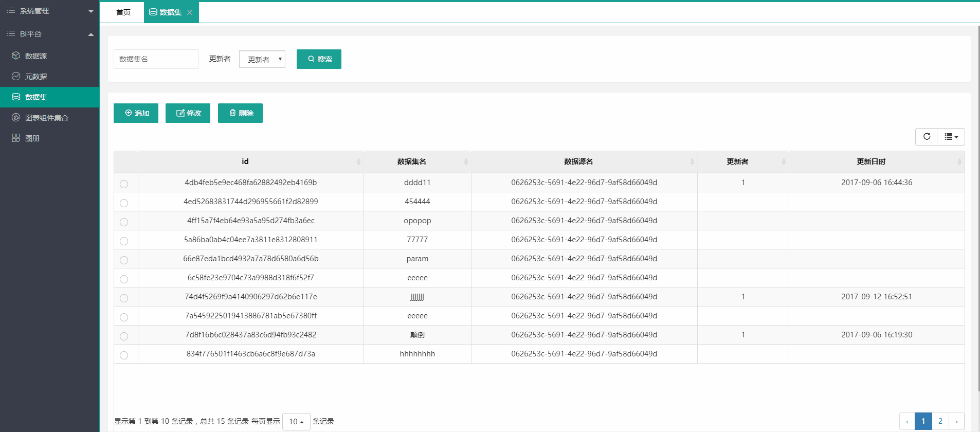Open the 更新者 dropdown filter
The width and height of the screenshot is (980, 432).
pyautogui.click(x=262, y=59)
